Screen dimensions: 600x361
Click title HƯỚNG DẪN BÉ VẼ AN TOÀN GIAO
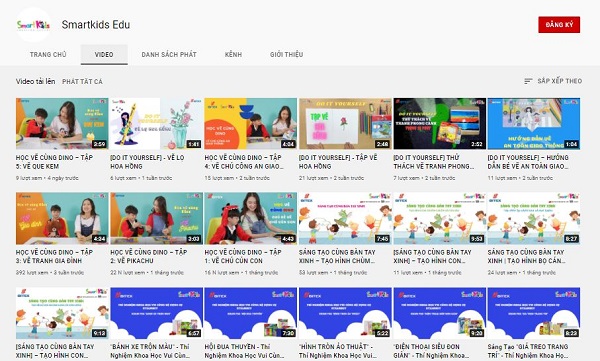tap(528, 162)
